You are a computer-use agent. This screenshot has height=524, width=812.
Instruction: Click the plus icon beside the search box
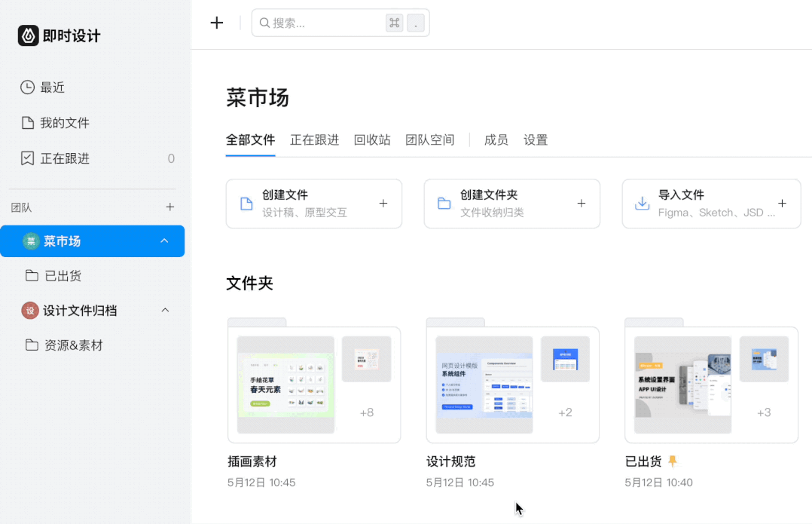(x=217, y=23)
